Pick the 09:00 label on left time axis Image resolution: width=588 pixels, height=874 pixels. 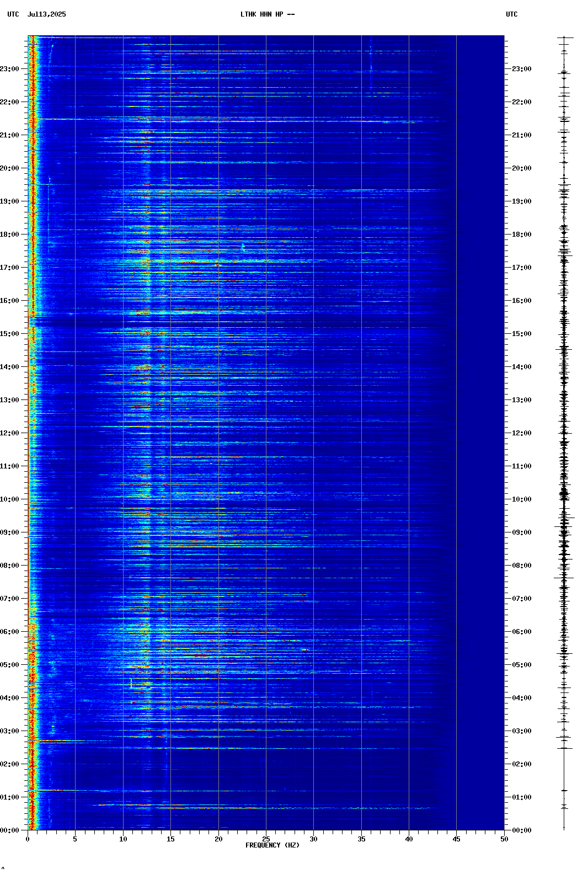point(9,532)
